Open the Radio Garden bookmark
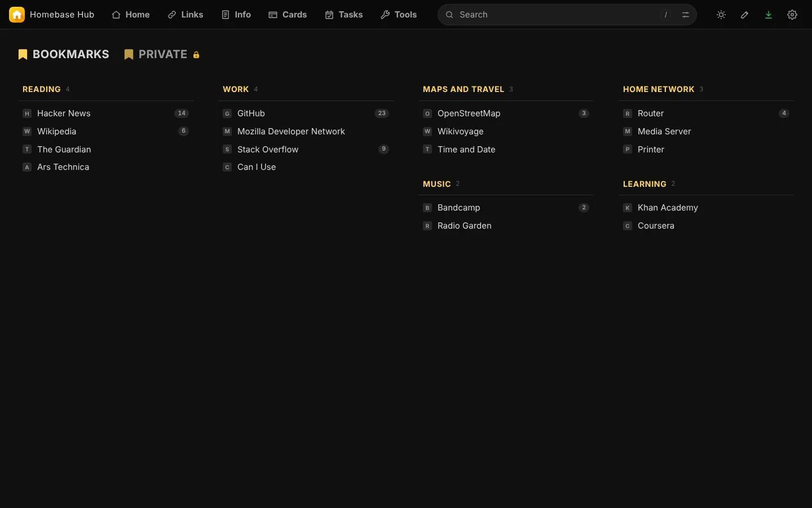The width and height of the screenshot is (812, 508). (x=506, y=226)
